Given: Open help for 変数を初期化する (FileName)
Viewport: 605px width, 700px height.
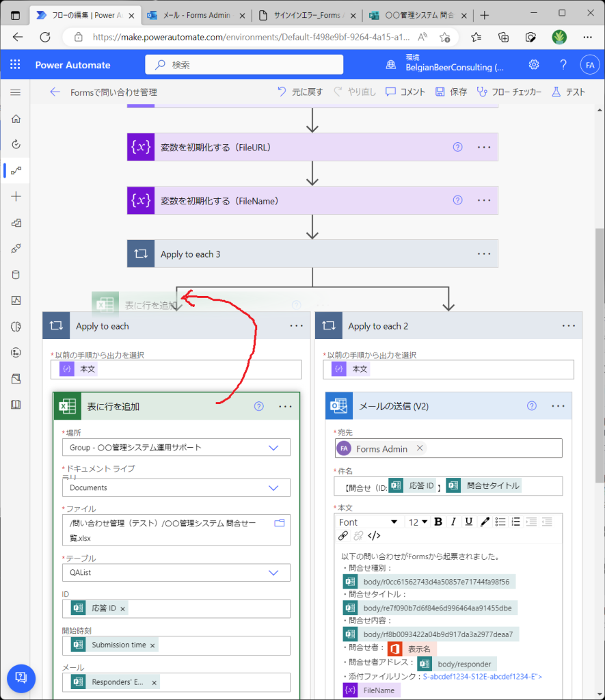Looking at the screenshot, I should click(457, 200).
